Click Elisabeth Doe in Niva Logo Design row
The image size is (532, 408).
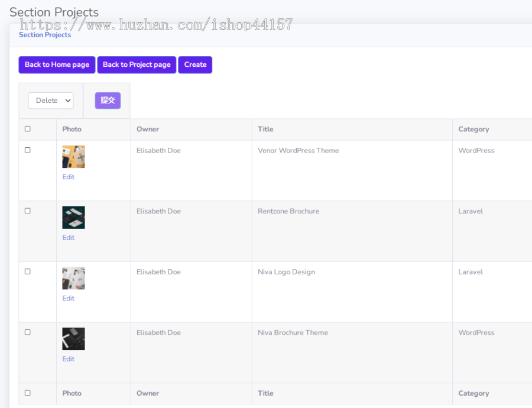(x=159, y=272)
